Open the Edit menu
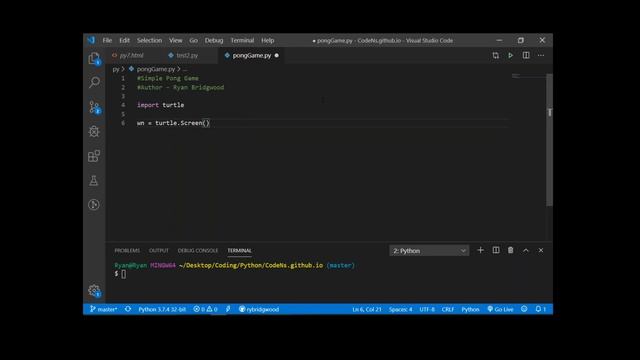Screen dimensions: 640x360 pos(124,40)
